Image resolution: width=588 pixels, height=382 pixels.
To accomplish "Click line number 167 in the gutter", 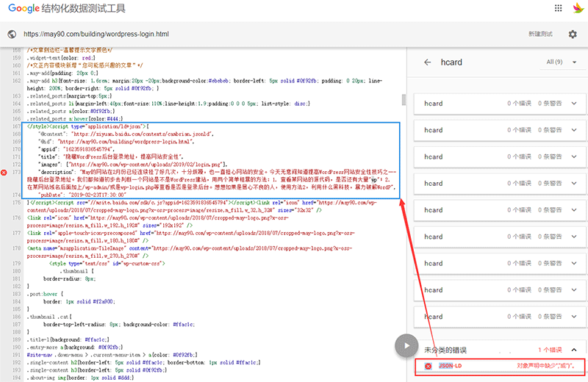I will click(x=16, y=126).
